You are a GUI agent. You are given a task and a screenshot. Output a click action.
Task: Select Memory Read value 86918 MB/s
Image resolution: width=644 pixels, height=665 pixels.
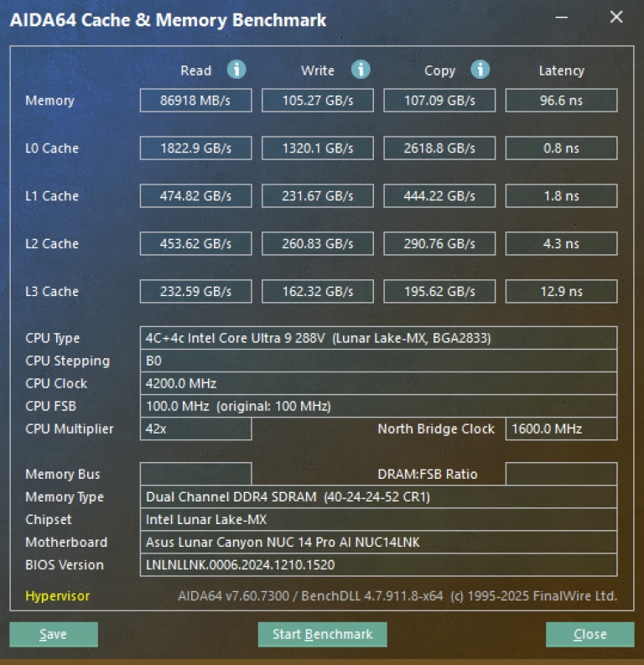(x=195, y=101)
